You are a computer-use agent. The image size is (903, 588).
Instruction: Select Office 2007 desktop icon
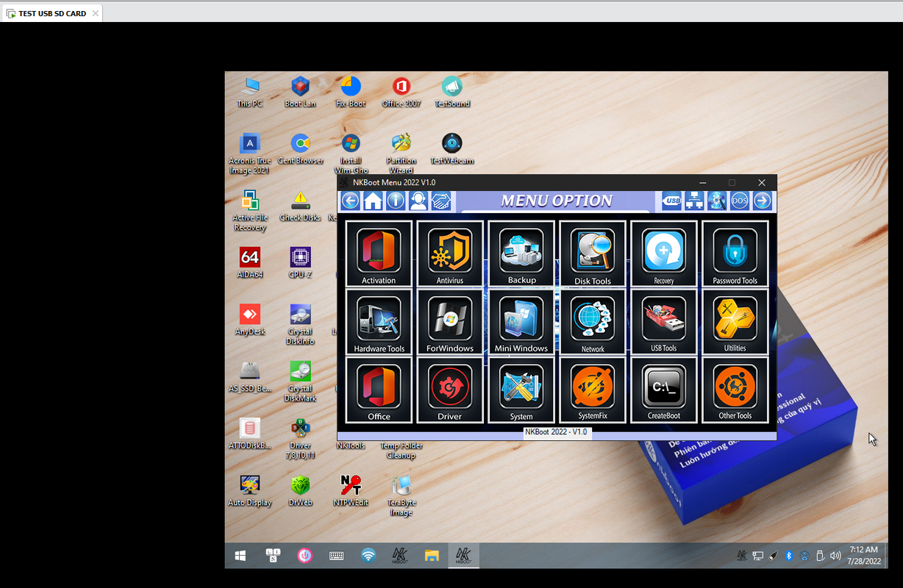click(401, 92)
